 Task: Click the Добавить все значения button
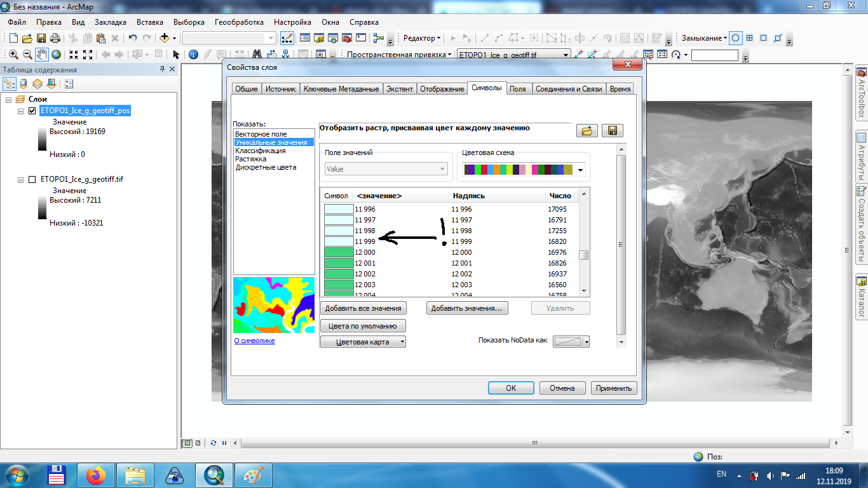coord(363,308)
